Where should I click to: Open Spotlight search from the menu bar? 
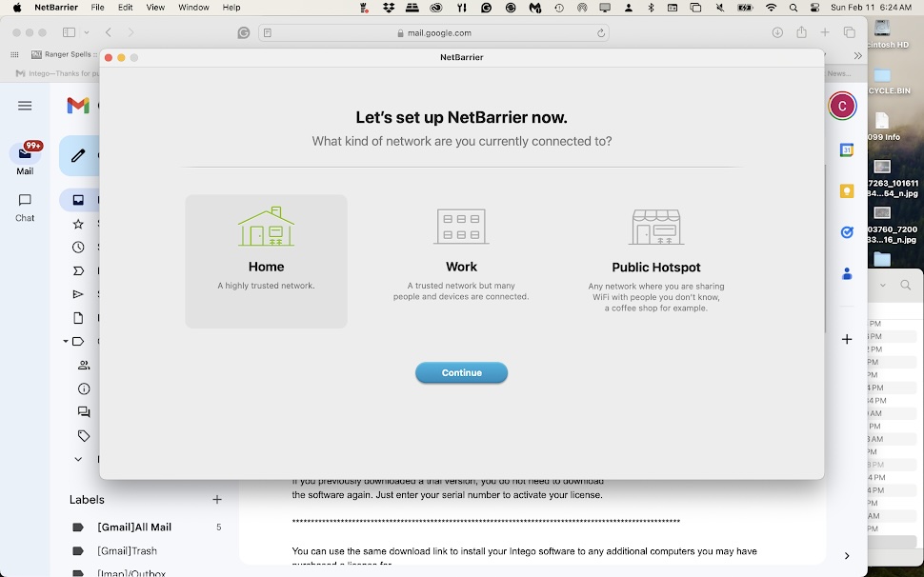point(793,7)
